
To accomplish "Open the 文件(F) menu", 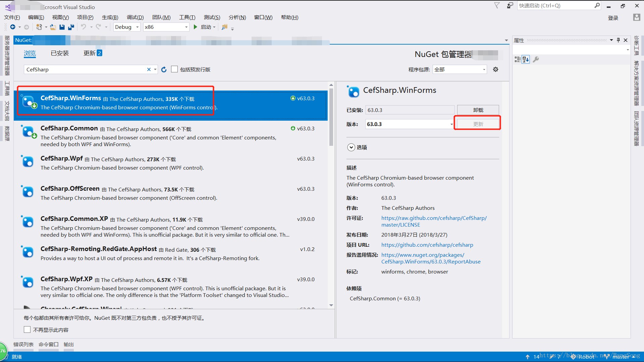I will click(12, 17).
